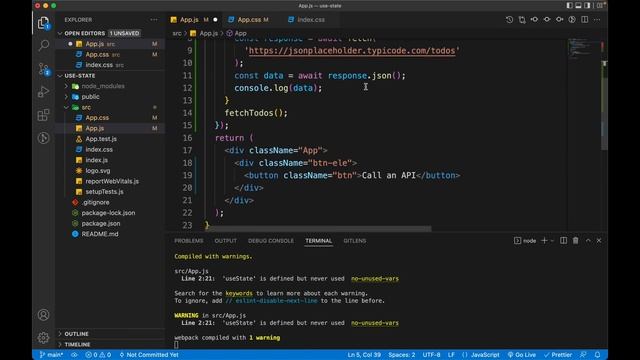Screen dimensions: 640x360
Task: Click the open changes compare icon
Action: click(522, 20)
